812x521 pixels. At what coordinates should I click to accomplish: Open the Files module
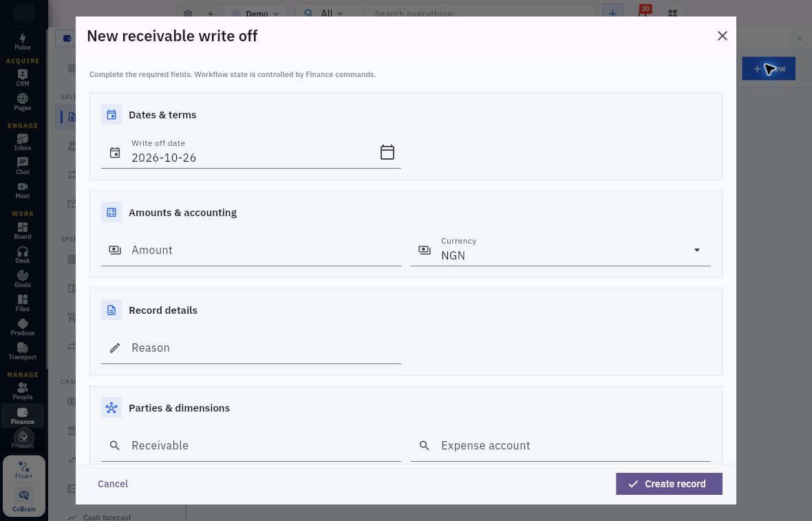click(x=22, y=303)
